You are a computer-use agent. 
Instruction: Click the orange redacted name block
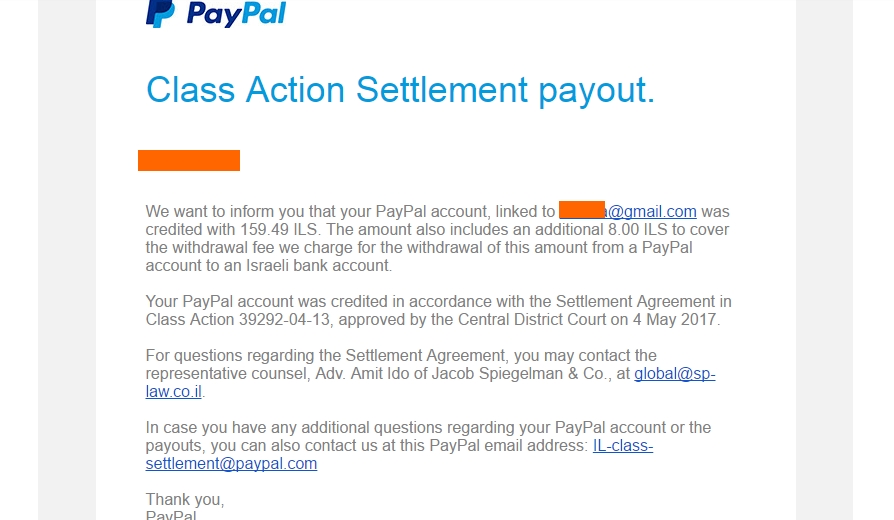tap(189, 160)
